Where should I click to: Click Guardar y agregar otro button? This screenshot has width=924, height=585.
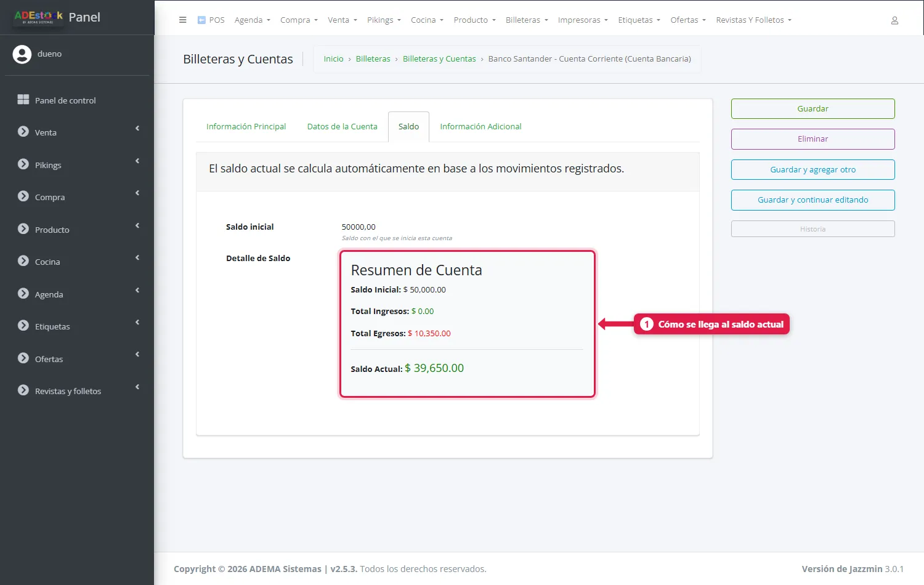[x=813, y=170]
